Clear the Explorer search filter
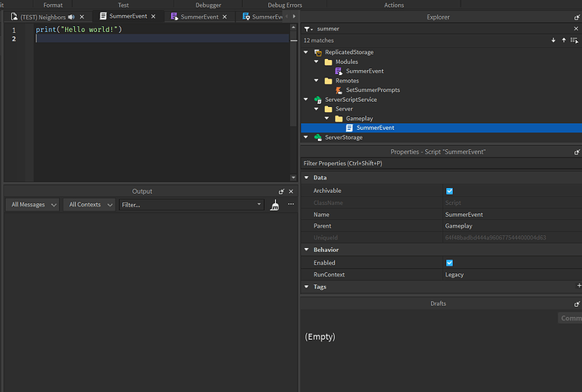 (x=576, y=29)
